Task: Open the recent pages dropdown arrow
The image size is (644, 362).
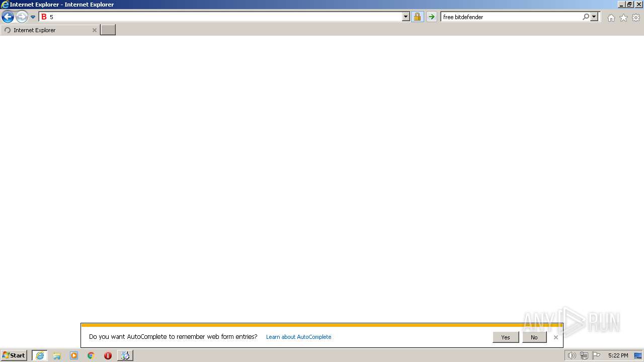Action: point(33,17)
